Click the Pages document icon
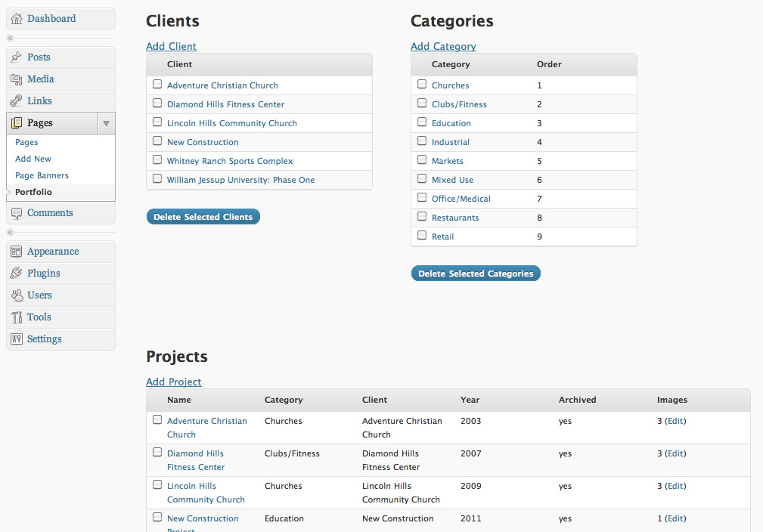The width and height of the screenshot is (763, 532). click(16, 122)
